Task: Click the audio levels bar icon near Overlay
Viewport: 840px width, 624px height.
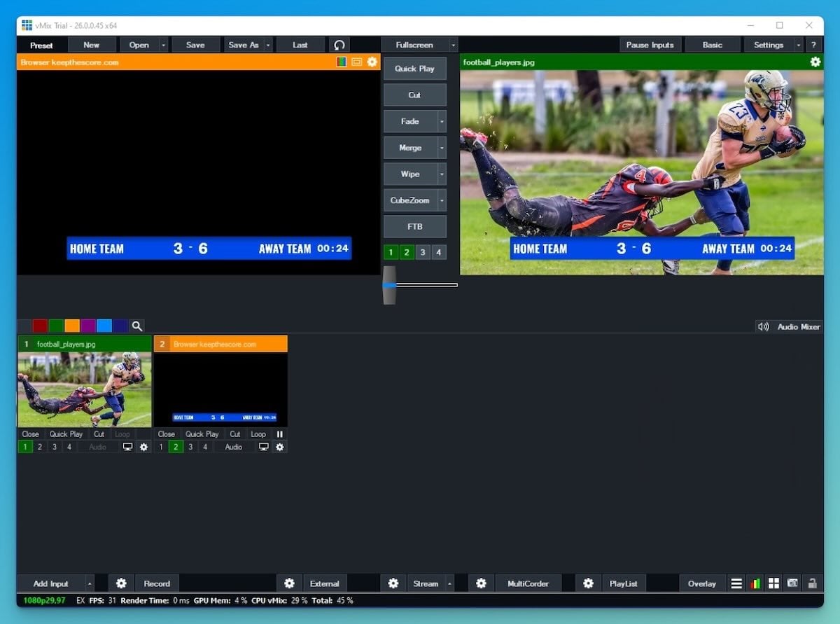Action: (x=755, y=583)
